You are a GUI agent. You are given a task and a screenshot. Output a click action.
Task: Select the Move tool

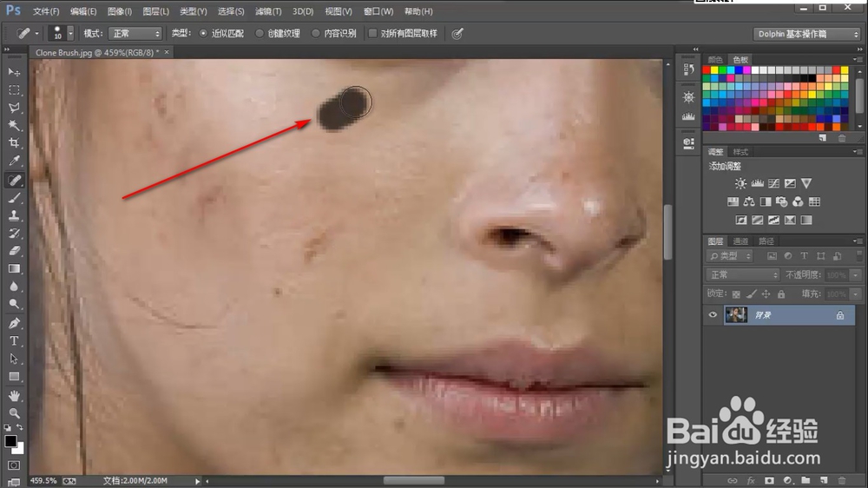tap(15, 72)
